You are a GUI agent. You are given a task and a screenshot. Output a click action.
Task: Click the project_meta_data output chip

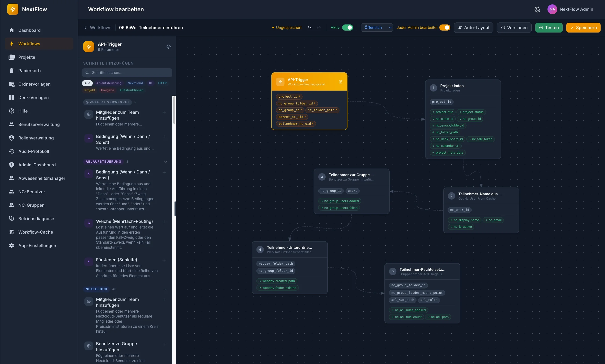[x=447, y=153]
